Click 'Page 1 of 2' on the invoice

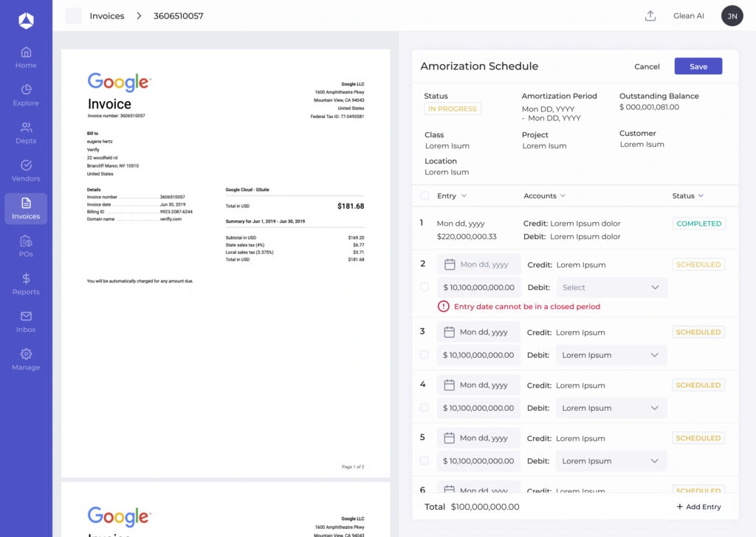coord(352,467)
